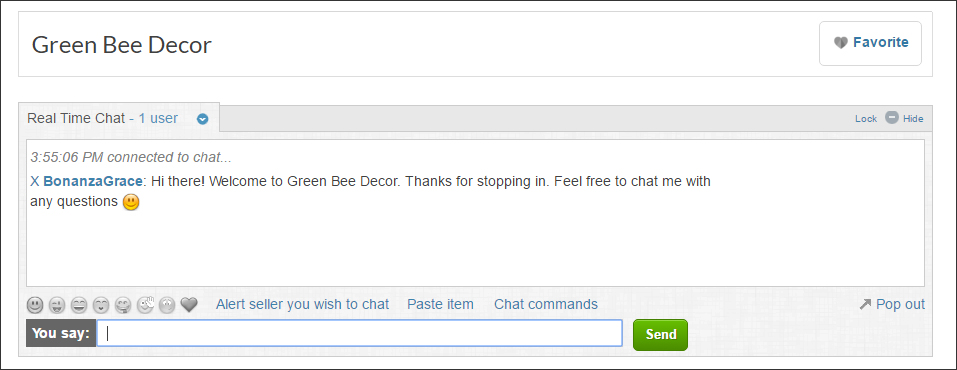Remove BonanzaGrace message with the X

(x=34, y=181)
